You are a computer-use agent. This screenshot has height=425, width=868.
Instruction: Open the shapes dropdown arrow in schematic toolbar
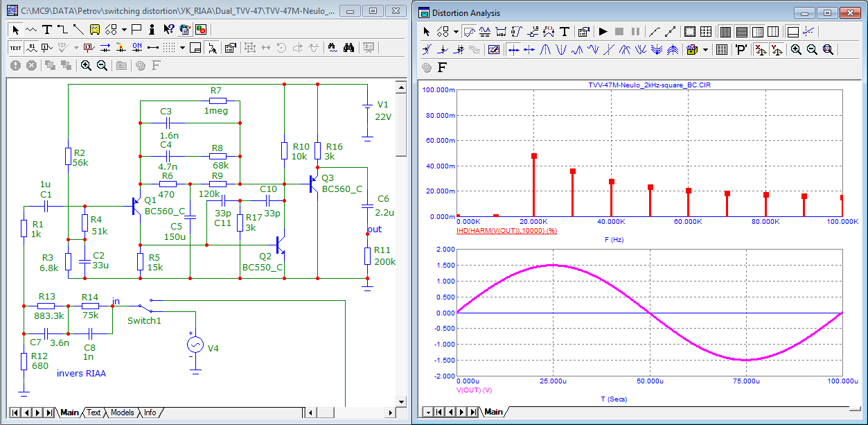(124, 30)
